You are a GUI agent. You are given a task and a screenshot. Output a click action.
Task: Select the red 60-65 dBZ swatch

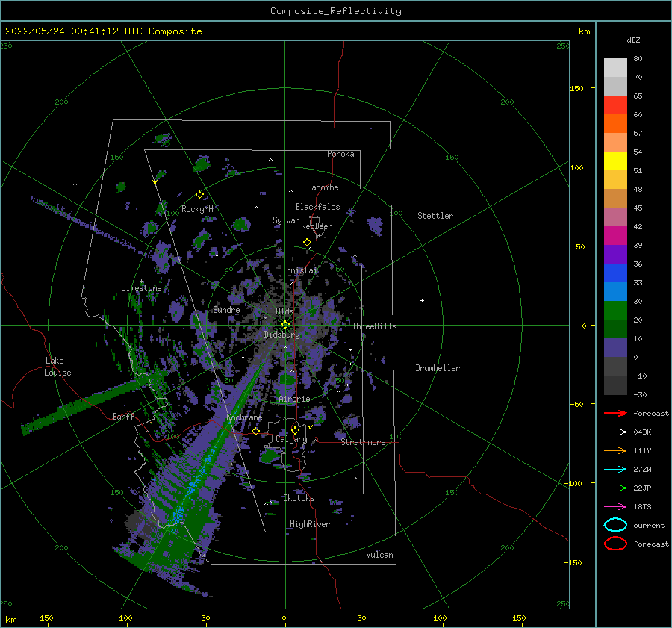click(x=615, y=105)
